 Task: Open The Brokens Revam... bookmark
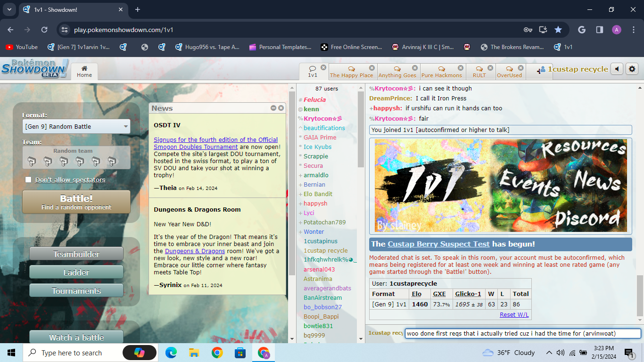(x=512, y=47)
